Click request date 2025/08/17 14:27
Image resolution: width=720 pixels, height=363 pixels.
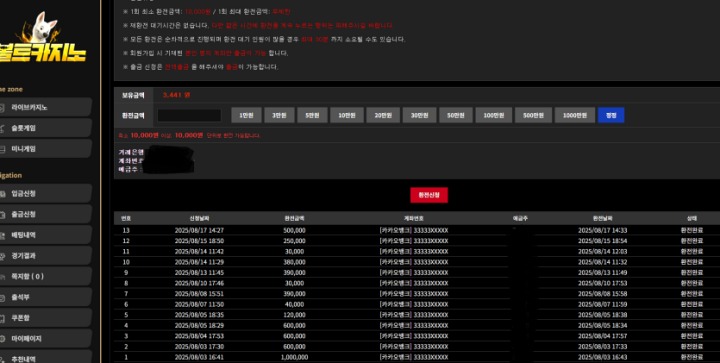[x=199, y=230]
